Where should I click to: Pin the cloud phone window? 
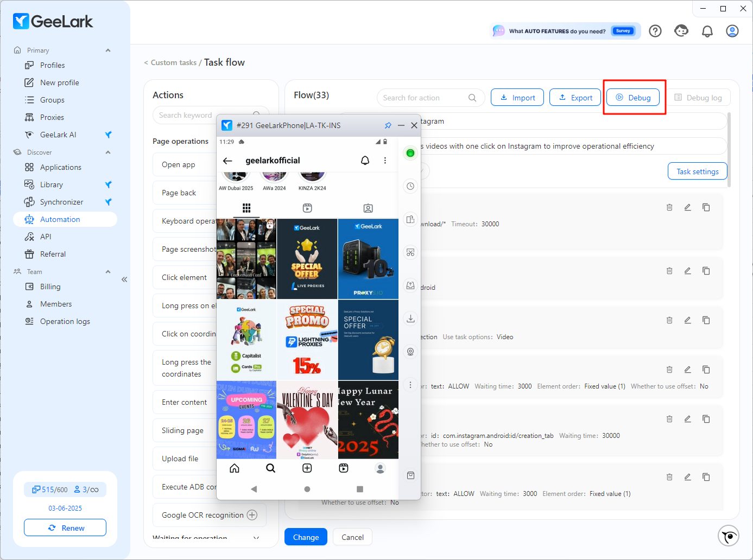388,125
